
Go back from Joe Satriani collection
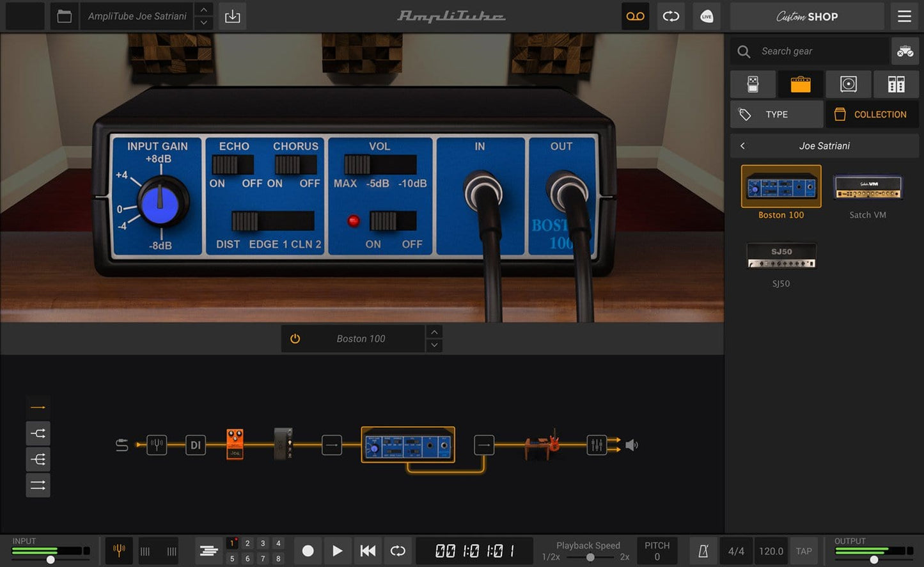tap(742, 146)
